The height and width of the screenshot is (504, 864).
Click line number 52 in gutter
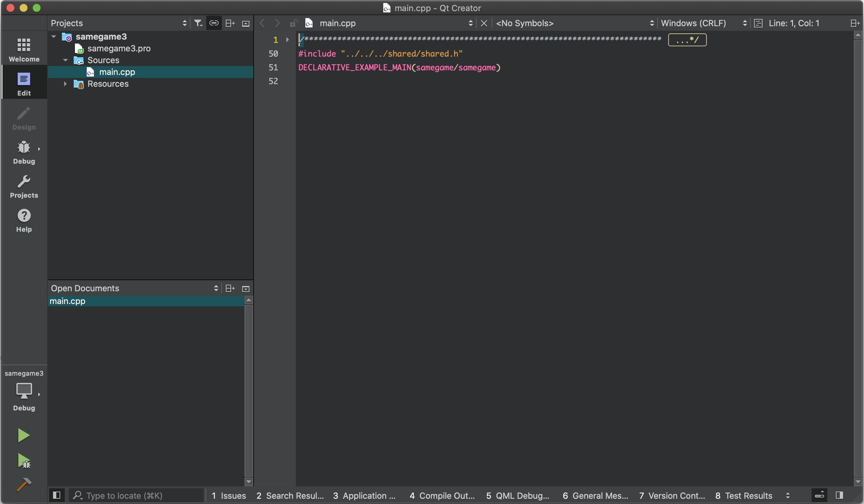(273, 81)
